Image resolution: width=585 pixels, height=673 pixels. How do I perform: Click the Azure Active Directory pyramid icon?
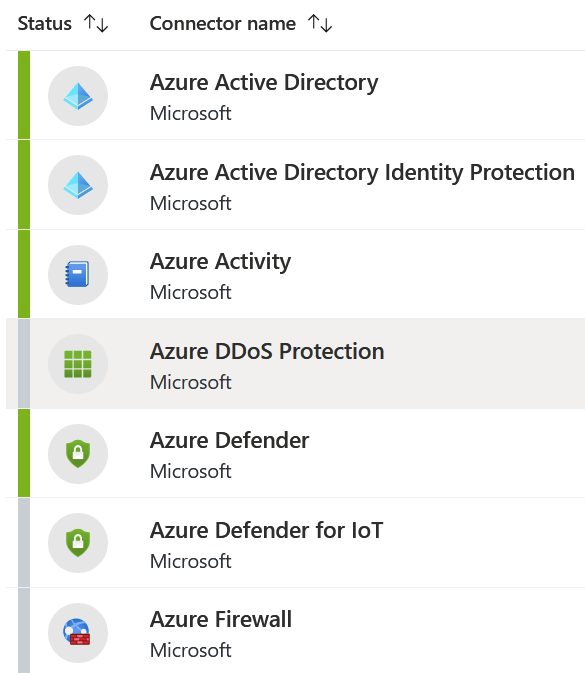click(78, 96)
